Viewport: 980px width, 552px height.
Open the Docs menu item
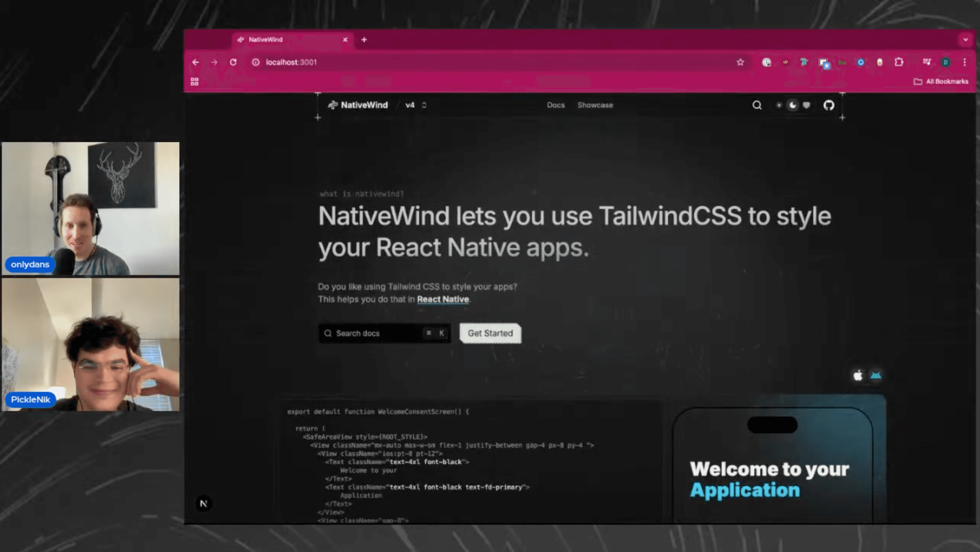(x=556, y=105)
